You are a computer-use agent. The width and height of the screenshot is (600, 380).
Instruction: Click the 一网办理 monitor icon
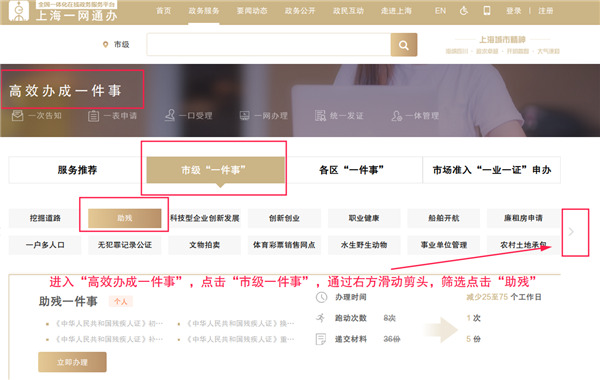click(245, 116)
